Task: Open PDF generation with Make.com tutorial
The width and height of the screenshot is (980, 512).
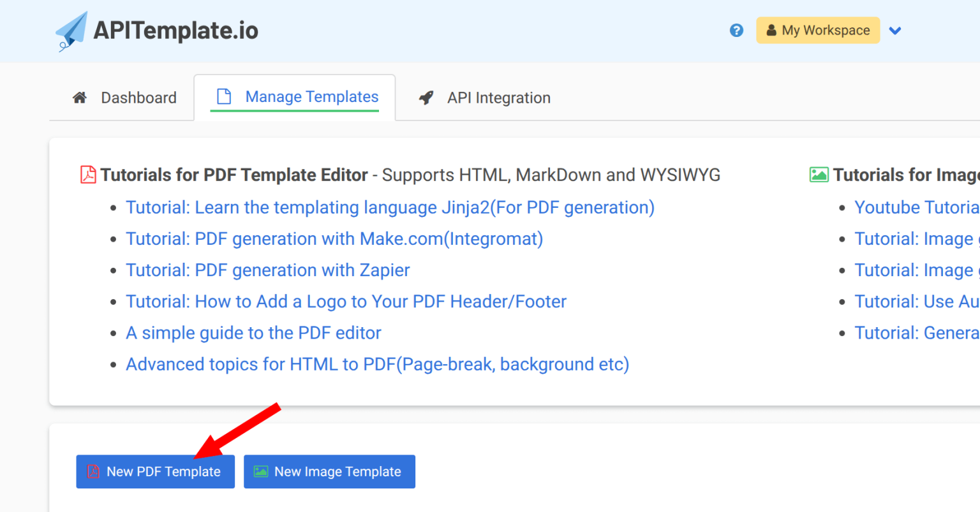Action: click(x=334, y=238)
